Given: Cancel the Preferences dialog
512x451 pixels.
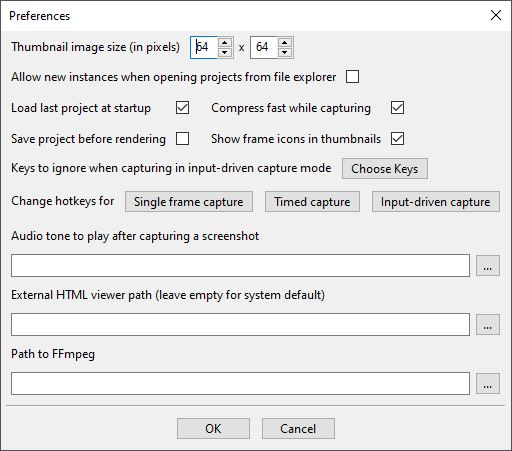Looking at the screenshot, I should (298, 429).
